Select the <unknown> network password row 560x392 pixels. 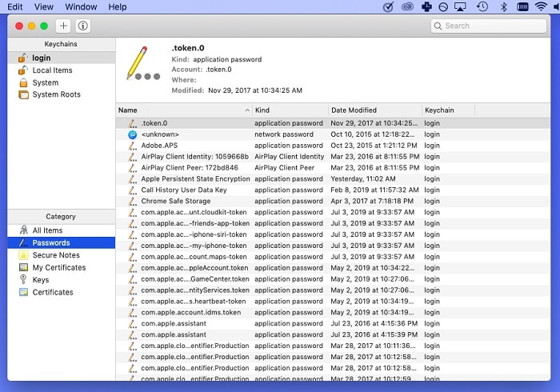[x=333, y=134]
